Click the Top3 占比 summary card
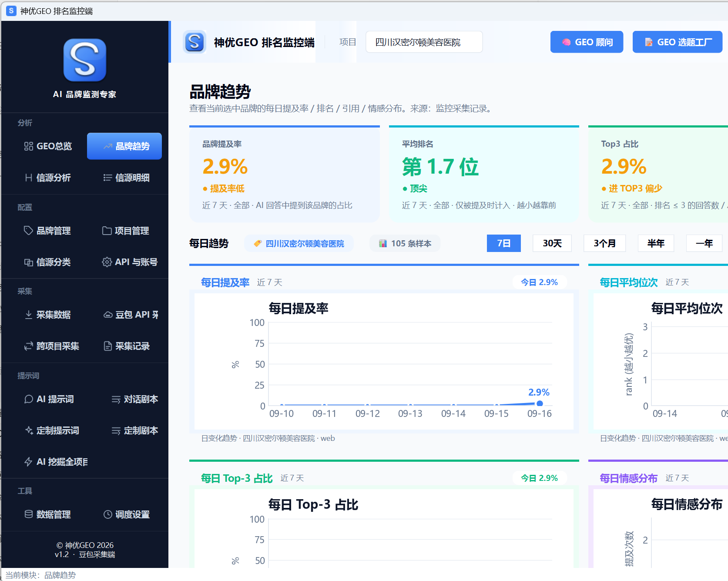Viewport: 728px width, 581px height. (x=658, y=174)
